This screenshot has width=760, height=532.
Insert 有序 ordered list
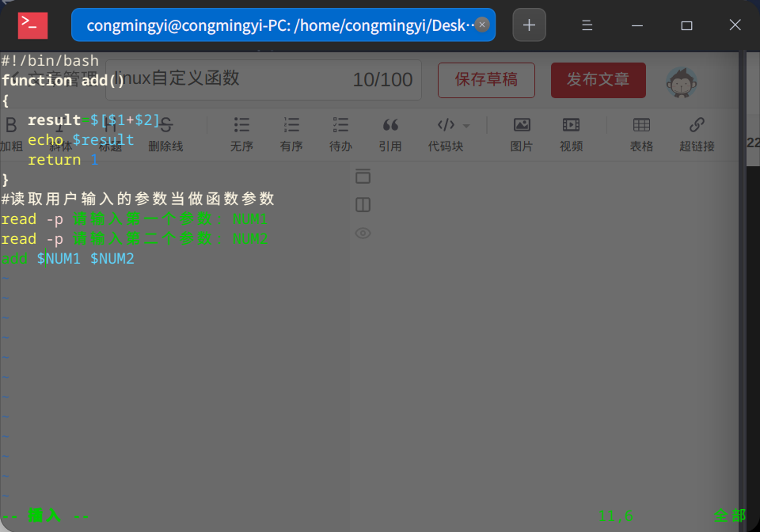pyautogui.click(x=291, y=134)
